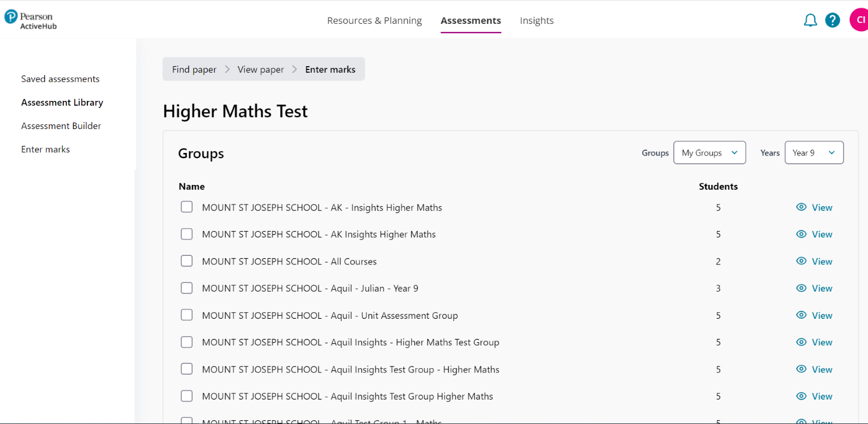Image resolution: width=868 pixels, height=424 pixels.
Task: Click eye icon for Aquil - Unit Assessment Group
Action: (801, 315)
